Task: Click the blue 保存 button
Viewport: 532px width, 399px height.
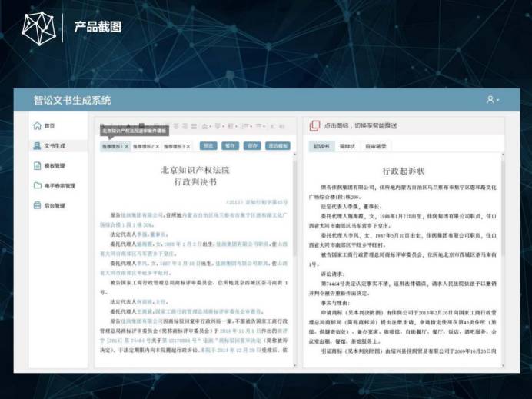Action: 252,145
